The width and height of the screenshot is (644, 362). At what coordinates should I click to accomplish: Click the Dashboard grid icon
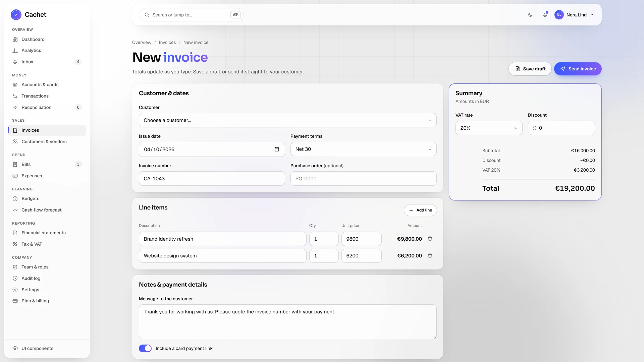(15, 39)
